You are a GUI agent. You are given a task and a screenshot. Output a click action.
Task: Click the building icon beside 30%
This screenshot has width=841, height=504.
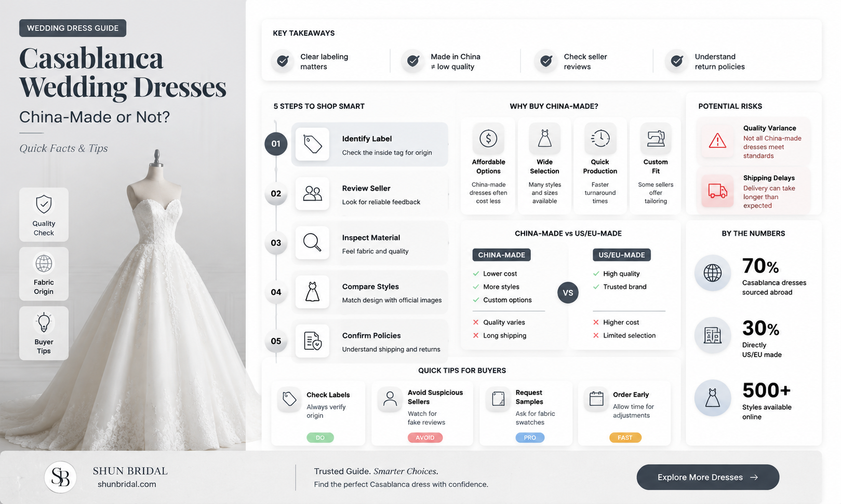pyautogui.click(x=713, y=335)
